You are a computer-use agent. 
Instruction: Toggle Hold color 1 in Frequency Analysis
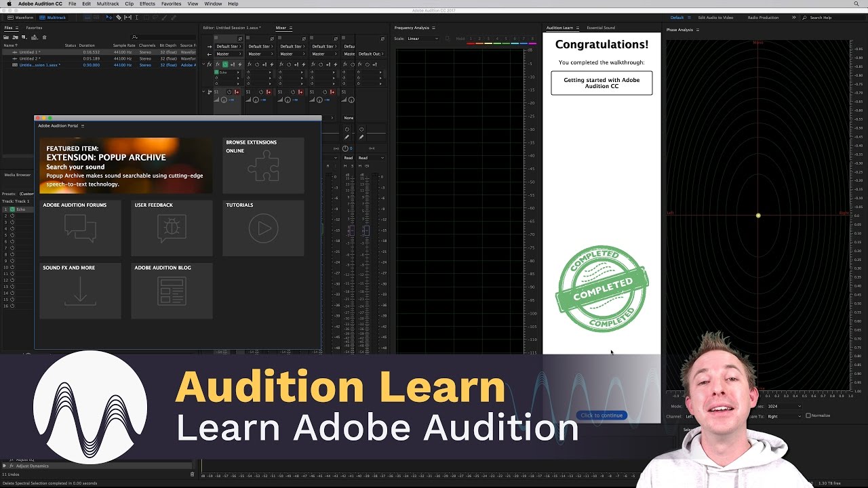click(471, 40)
